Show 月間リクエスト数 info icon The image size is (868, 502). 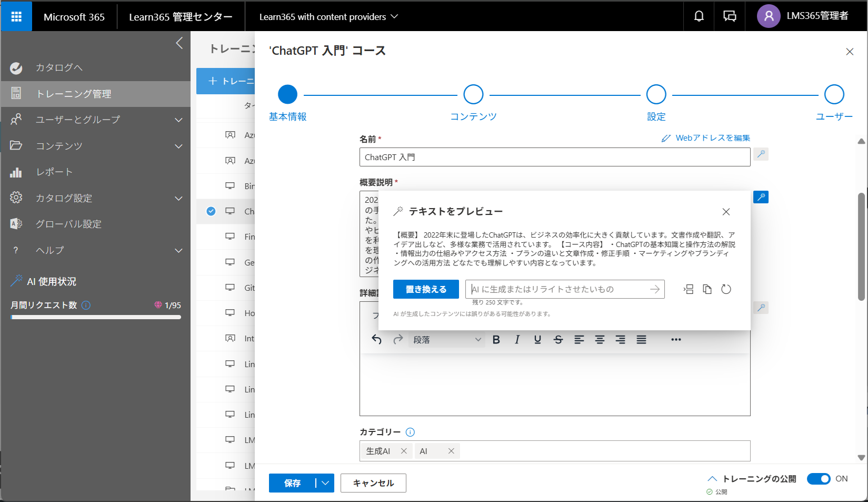tap(86, 305)
